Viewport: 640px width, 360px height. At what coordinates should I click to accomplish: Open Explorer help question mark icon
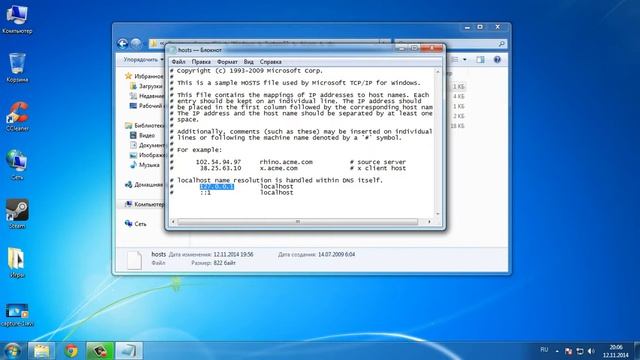pyautogui.click(x=497, y=60)
